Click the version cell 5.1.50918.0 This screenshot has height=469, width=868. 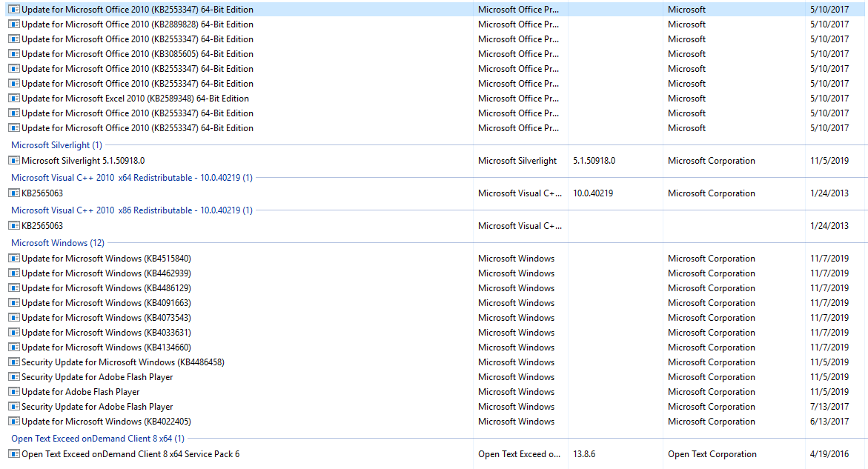pyautogui.click(x=594, y=160)
